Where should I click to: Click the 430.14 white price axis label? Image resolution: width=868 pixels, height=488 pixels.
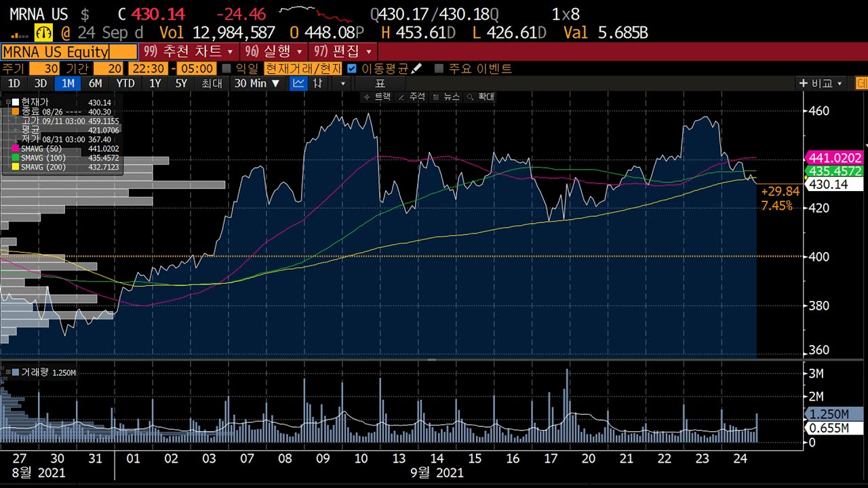[x=833, y=184]
